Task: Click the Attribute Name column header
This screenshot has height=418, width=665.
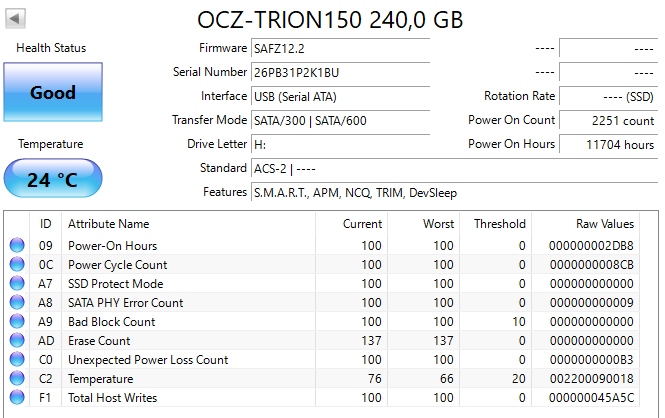Action: [x=108, y=224]
